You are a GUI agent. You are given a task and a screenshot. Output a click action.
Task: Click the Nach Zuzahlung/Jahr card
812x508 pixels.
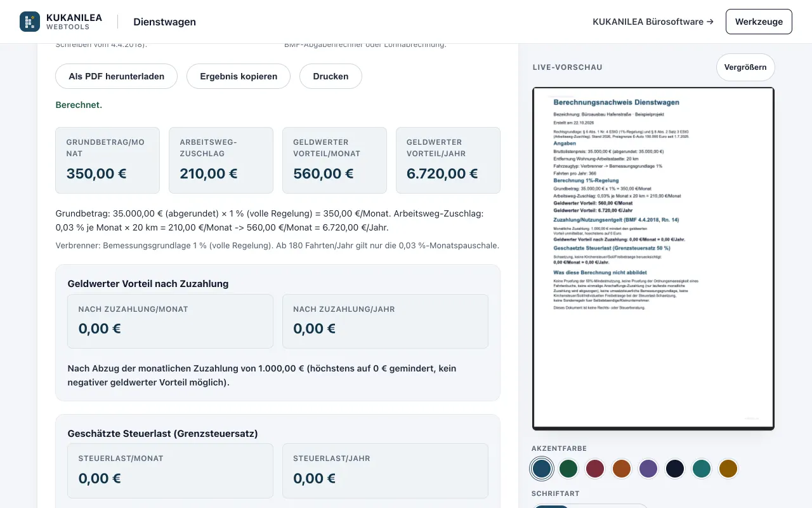(385, 321)
